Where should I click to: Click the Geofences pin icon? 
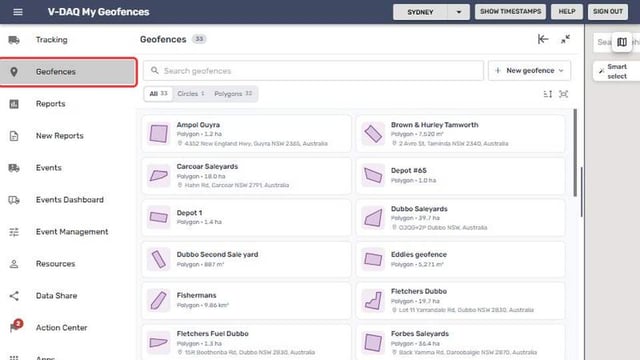(x=14, y=72)
